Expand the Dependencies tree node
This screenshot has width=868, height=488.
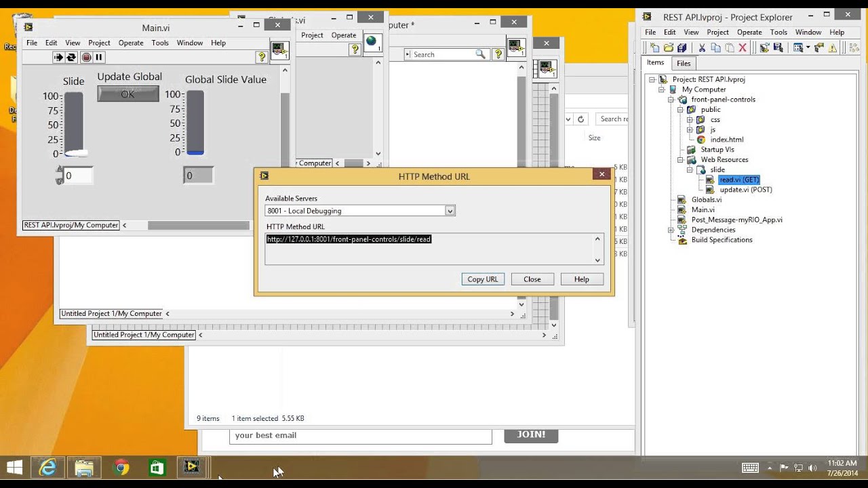pyautogui.click(x=671, y=230)
